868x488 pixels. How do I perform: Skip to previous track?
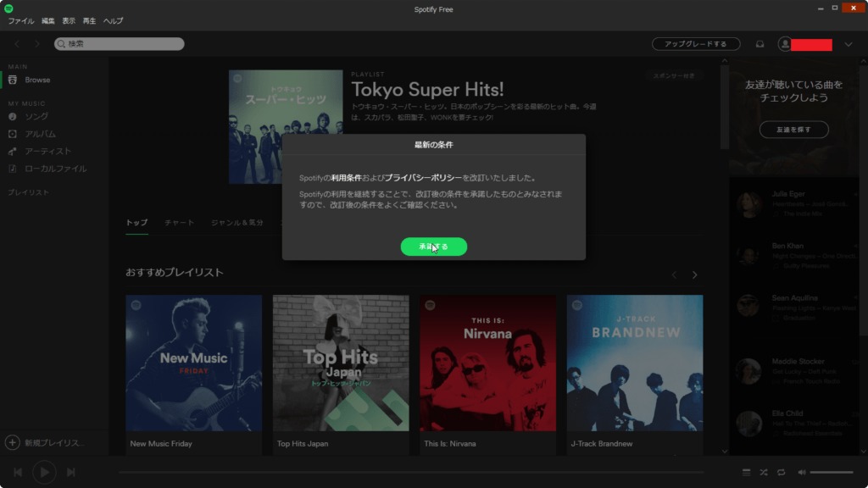18,472
